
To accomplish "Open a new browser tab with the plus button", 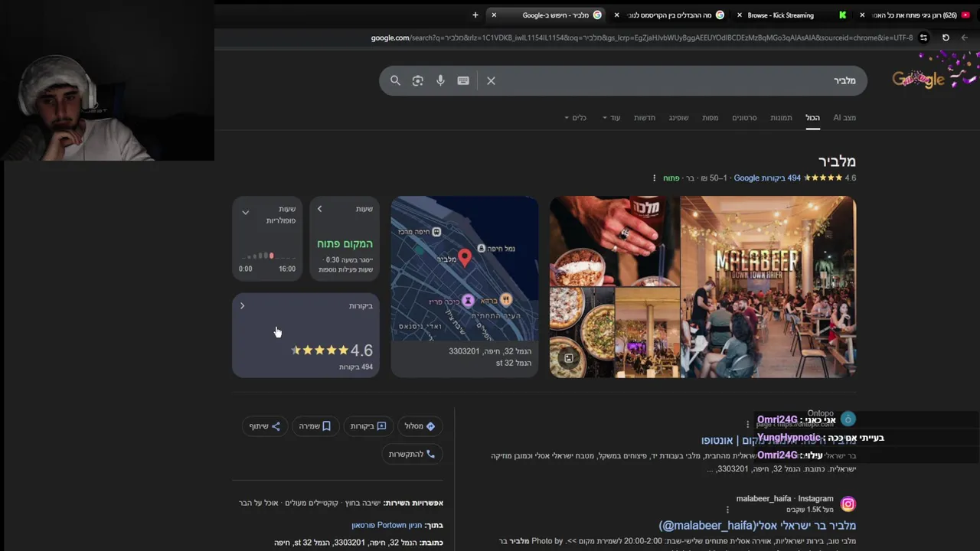I will pyautogui.click(x=475, y=15).
